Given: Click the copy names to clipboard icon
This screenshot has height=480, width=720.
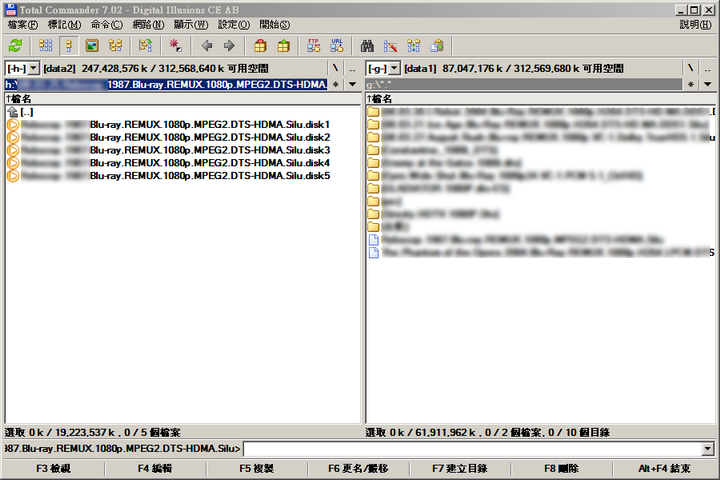Looking at the screenshot, I should click(x=437, y=45).
